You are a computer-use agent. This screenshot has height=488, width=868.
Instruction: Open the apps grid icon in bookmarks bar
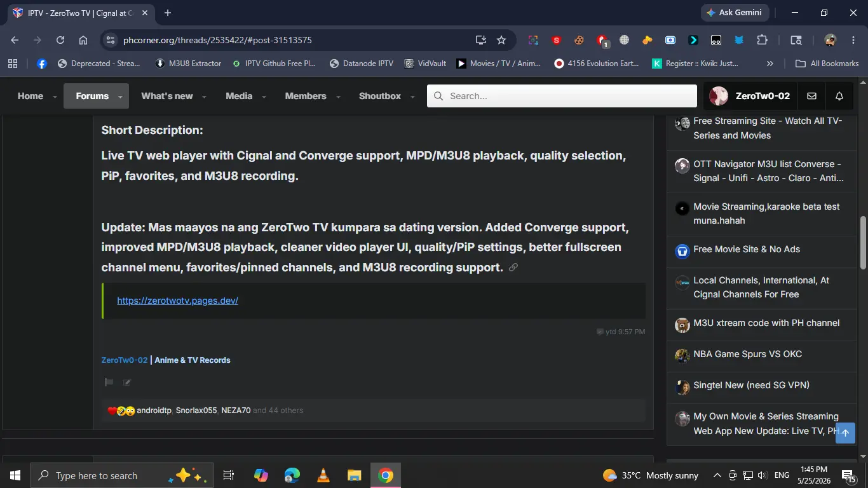13,64
